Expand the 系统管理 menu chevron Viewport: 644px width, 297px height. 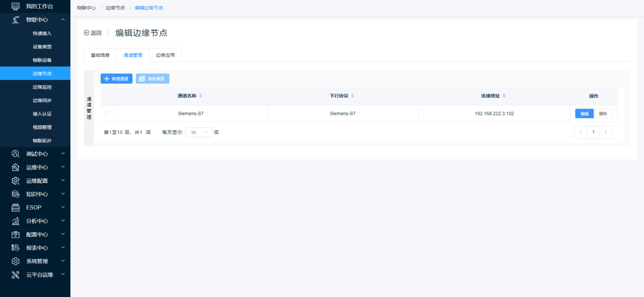63,261
